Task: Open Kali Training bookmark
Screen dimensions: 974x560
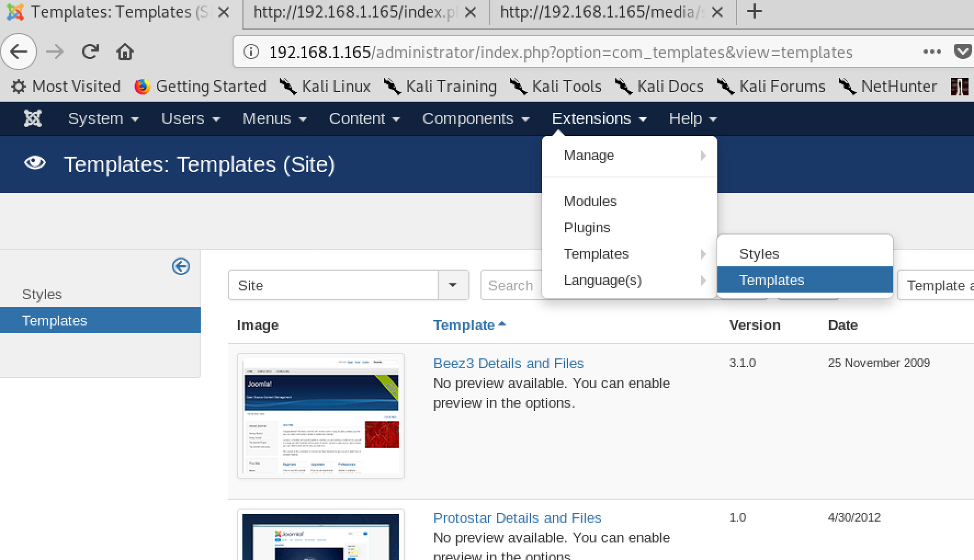Action: (x=440, y=86)
